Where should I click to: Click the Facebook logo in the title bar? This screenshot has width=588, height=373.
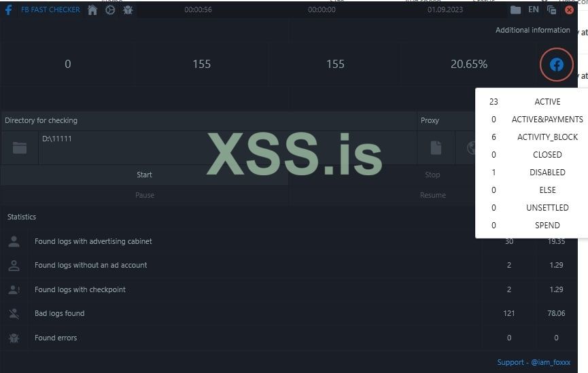point(8,10)
